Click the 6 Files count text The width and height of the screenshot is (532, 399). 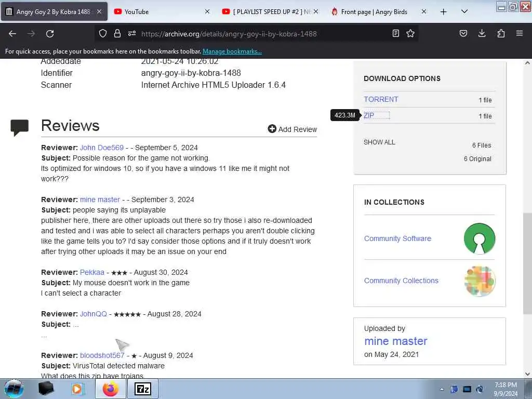482,145
